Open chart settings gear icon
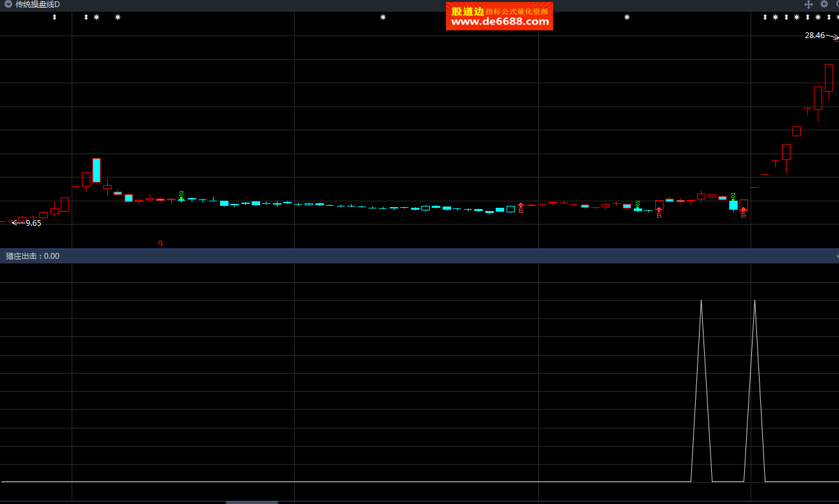Image resolution: width=839 pixels, height=504 pixels. click(824, 4)
